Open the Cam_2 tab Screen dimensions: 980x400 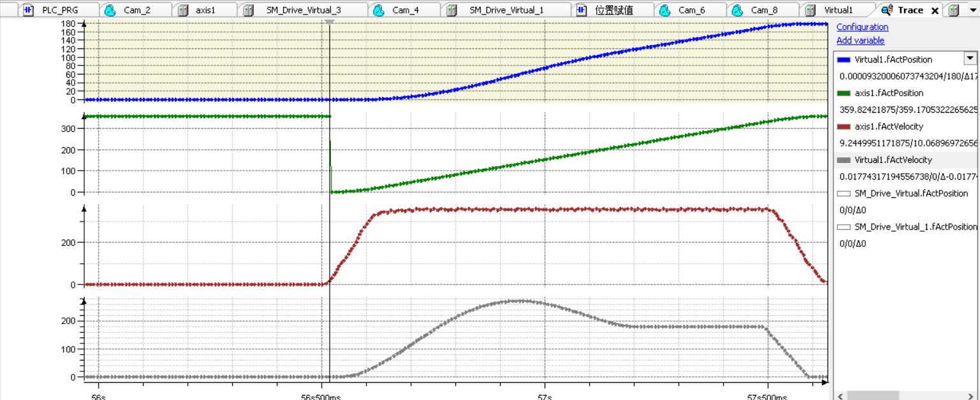click(x=136, y=10)
